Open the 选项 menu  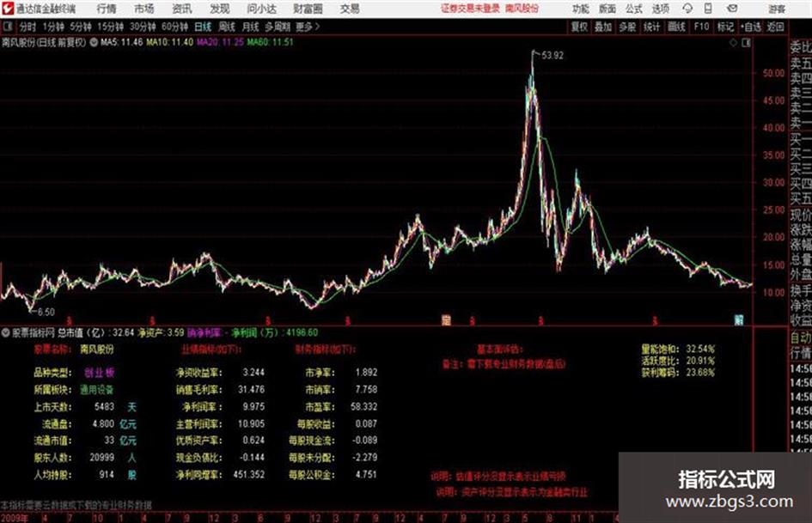point(661,9)
